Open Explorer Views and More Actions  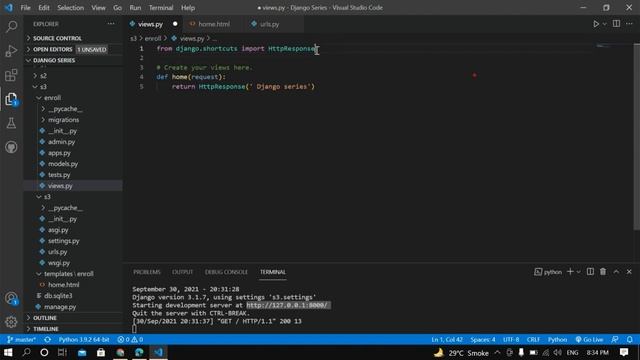(111, 24)
